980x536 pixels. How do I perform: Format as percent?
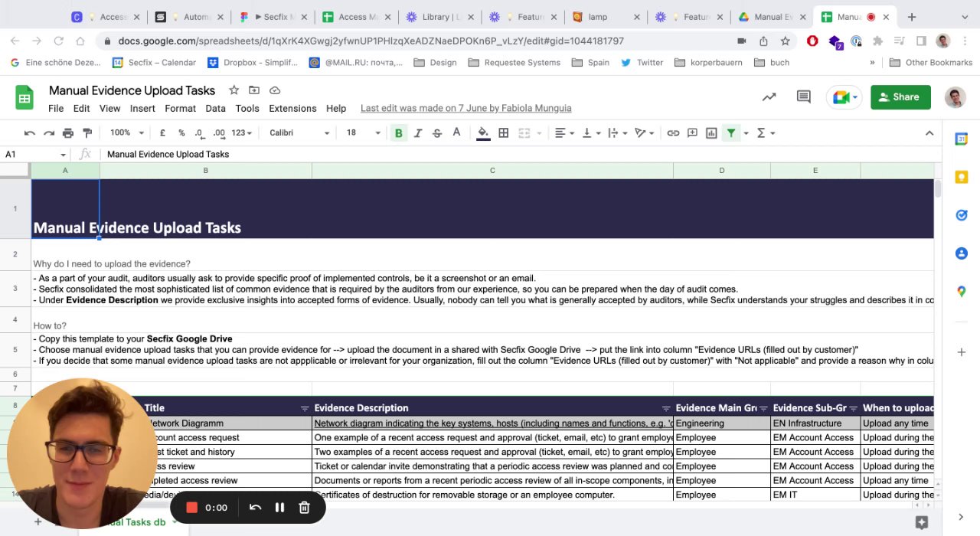[x=181, y=133]
